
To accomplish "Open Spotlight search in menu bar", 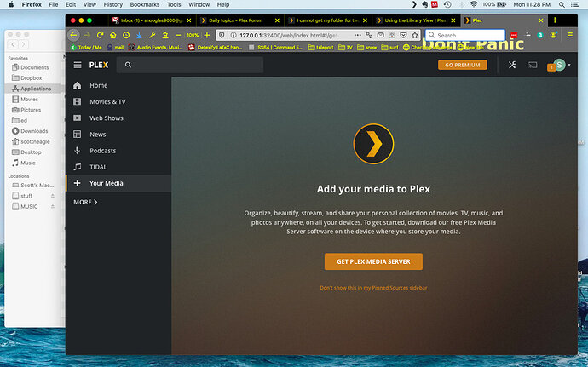I will pos(562,4).
